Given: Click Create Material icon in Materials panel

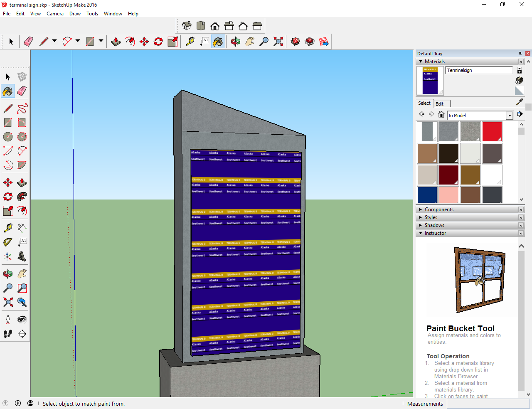Looking at the screenshot, I should click(x=519, y=80).
